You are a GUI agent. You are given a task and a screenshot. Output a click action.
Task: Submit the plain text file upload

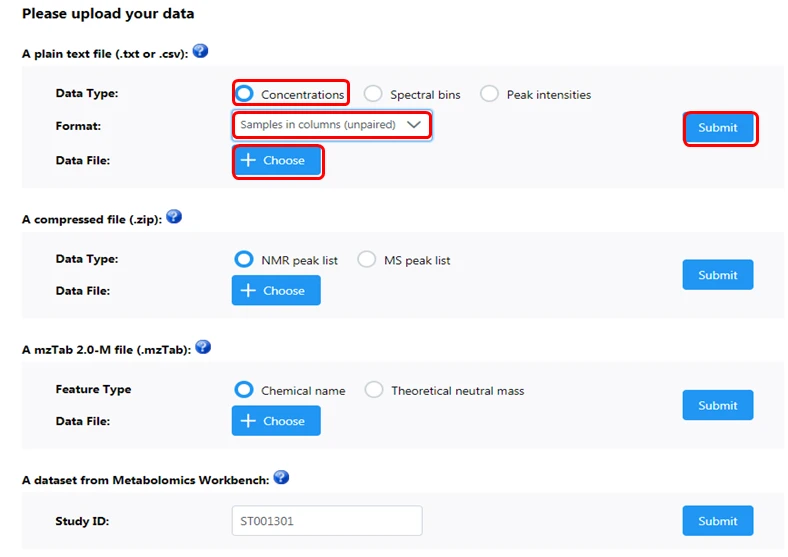718,128
